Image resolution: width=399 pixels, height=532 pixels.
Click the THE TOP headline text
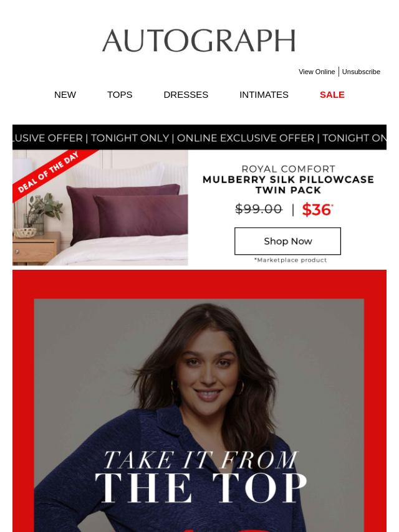tap(201, 488)
